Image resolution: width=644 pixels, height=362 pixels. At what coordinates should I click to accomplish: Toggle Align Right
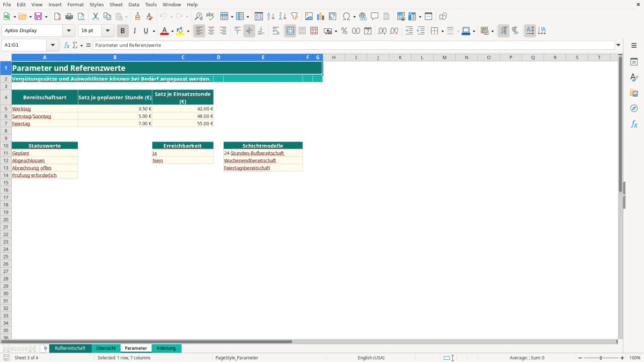(223, 31)
